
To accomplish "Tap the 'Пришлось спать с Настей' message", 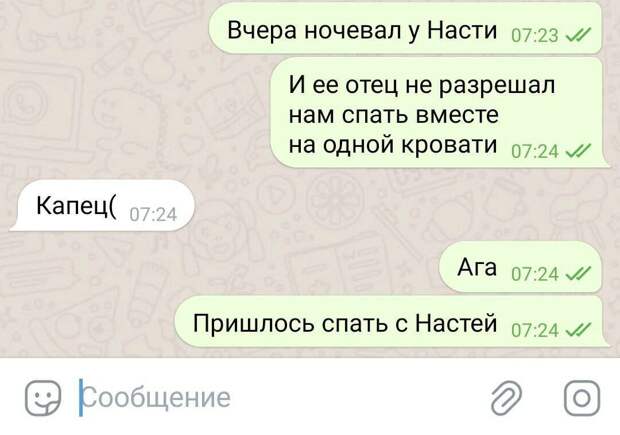I will [391, 322].
